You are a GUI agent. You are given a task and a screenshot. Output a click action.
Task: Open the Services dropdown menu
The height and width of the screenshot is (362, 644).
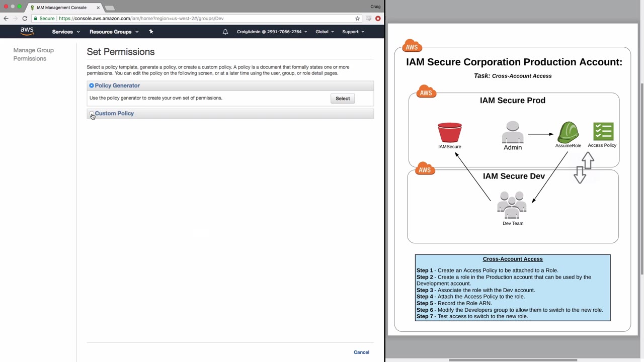(66, 32)
